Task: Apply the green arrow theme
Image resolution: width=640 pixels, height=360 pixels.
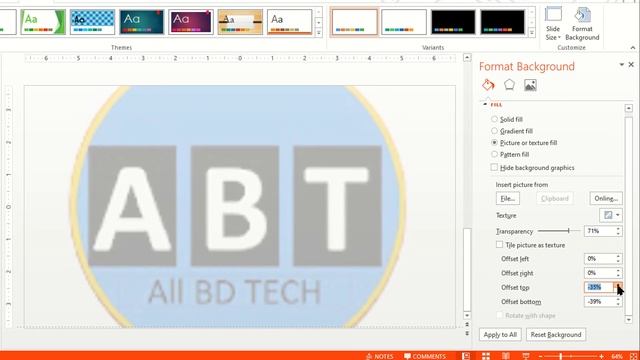Action: (43, 22)
